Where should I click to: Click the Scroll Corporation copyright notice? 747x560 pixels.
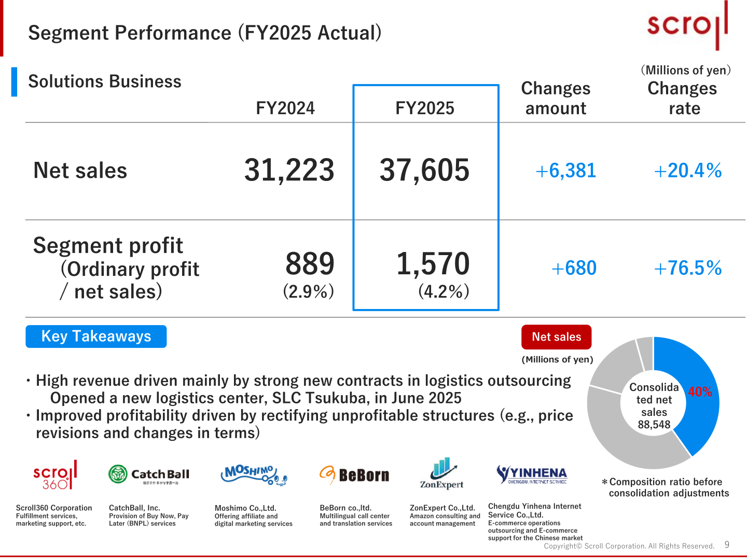pyautogui.click(x=629, y=546)
